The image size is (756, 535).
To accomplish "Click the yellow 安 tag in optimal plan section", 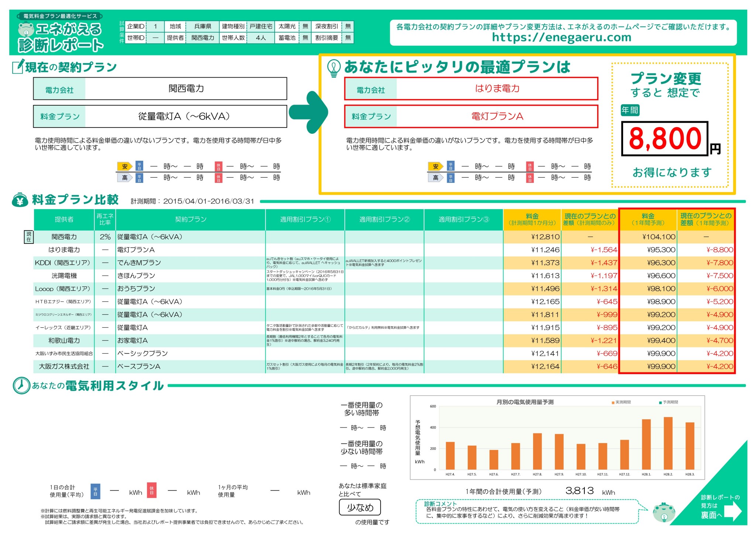I will (x=436, y=167).
